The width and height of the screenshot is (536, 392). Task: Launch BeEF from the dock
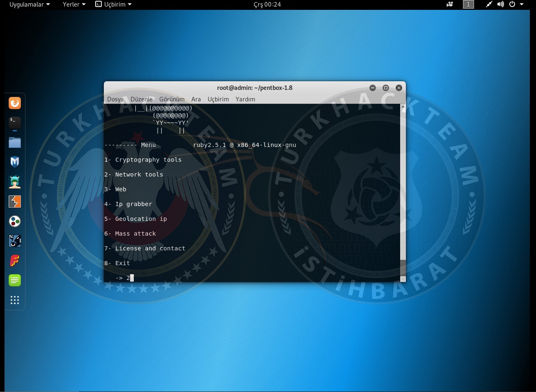pyautogui.click(x=15, y=241)
